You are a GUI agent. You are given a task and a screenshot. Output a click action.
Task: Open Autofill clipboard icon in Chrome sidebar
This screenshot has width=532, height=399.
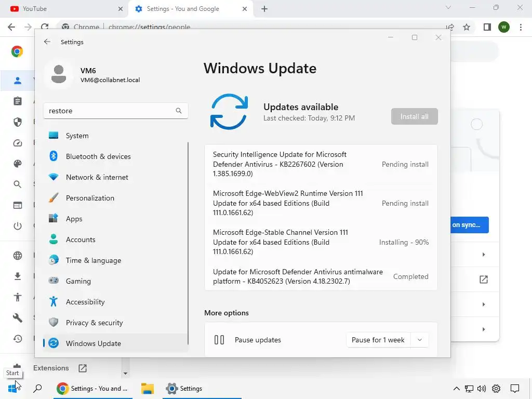[x=18, y=101]
